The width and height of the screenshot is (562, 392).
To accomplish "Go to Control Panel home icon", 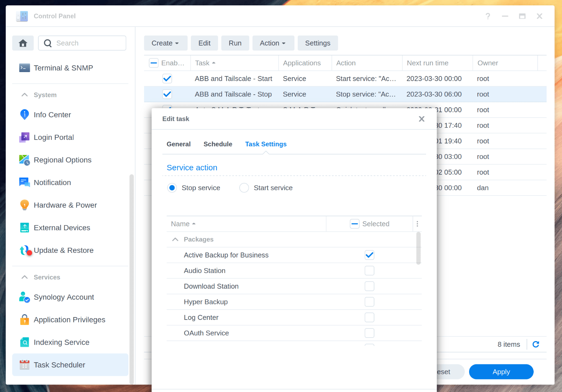I will tap(23, 43).
